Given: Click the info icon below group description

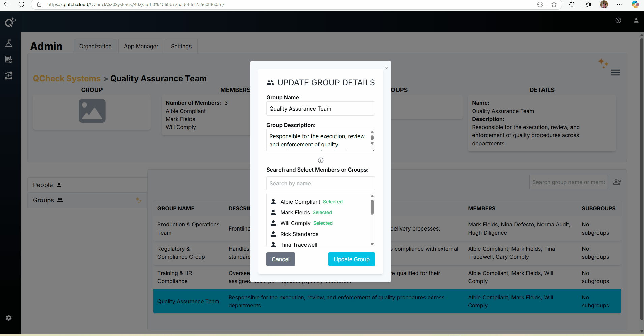Looking at the screenshot, I should tap(320, 160).
